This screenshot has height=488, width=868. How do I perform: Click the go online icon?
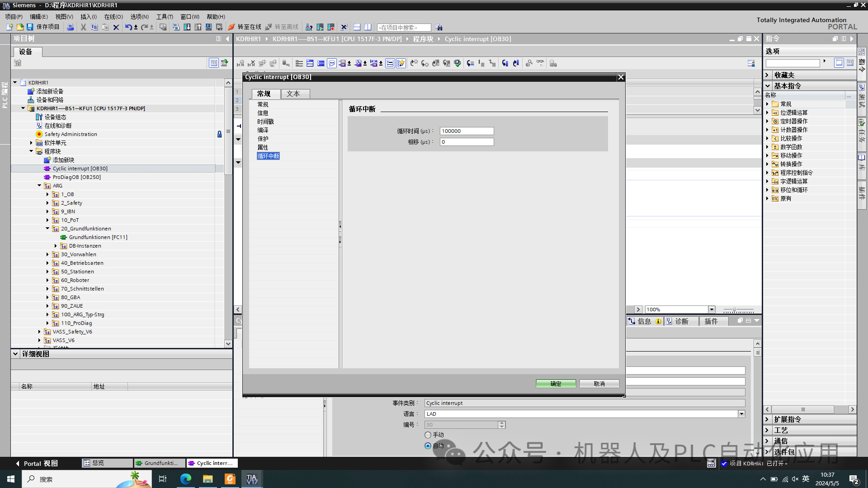pos(231,27)
